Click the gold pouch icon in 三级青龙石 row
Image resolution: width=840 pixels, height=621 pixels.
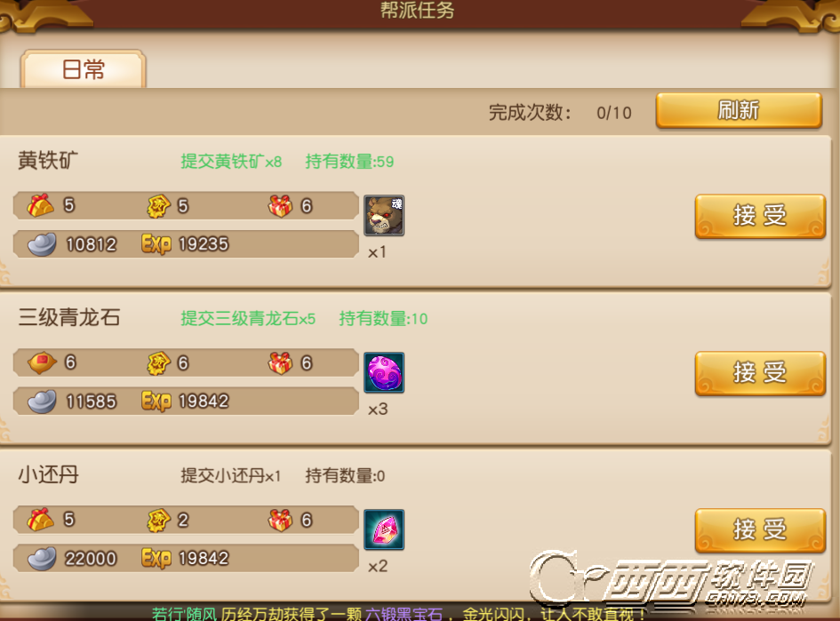[42, 363]
